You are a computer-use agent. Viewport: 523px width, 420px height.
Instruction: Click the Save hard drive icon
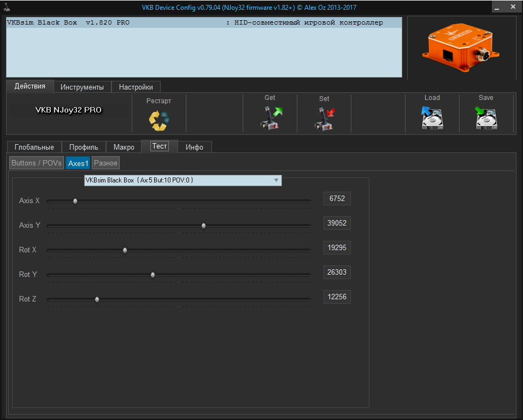tap(486, 117)
